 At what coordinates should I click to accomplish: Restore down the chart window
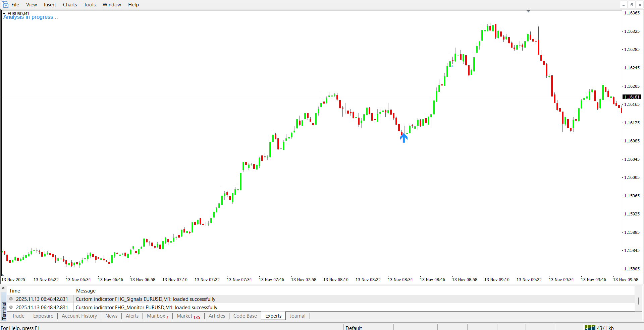pos(632,5)
